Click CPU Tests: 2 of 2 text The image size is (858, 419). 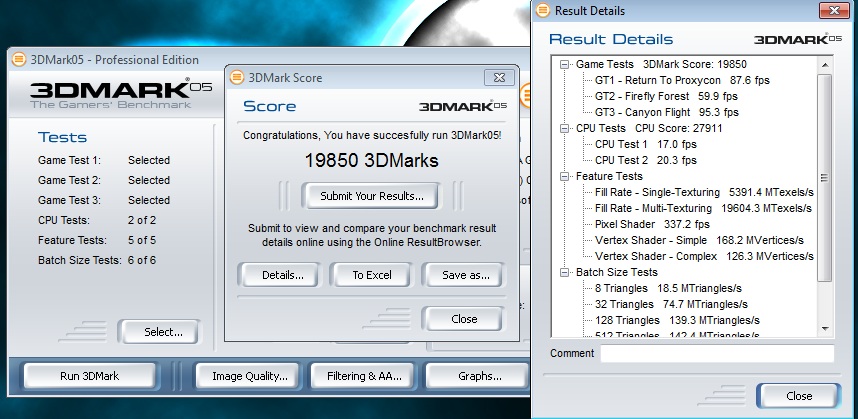97,220
